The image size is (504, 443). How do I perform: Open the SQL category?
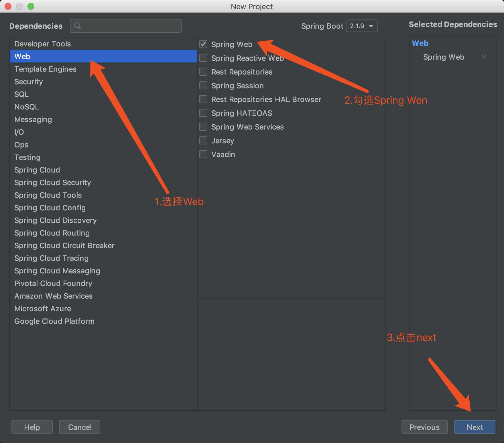103,94
